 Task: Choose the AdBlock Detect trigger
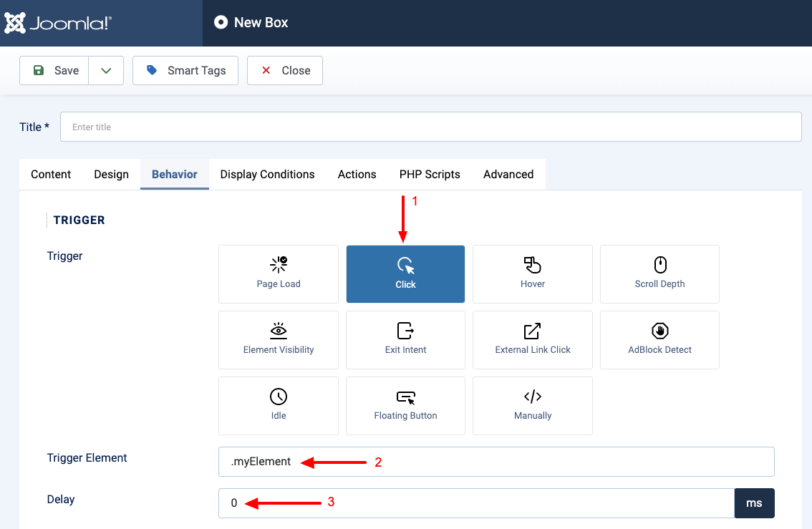659,339
